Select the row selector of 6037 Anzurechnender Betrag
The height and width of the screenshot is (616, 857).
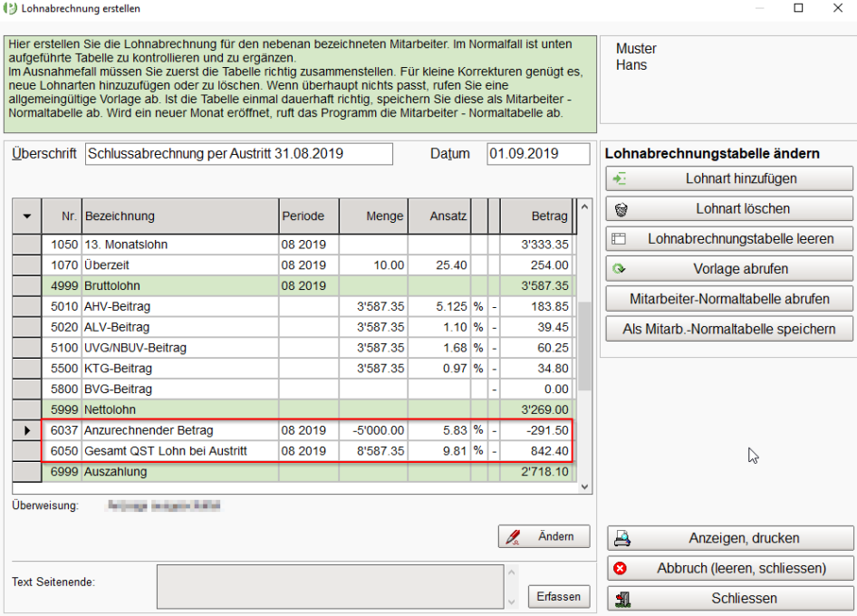27,430
